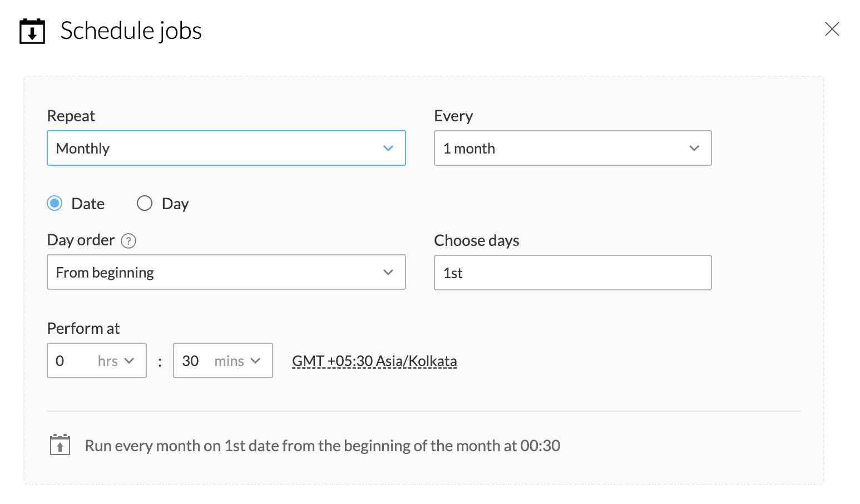Click the Day radio label text
Viewport: 860px width, 504px height.
[x=175, y=204]
